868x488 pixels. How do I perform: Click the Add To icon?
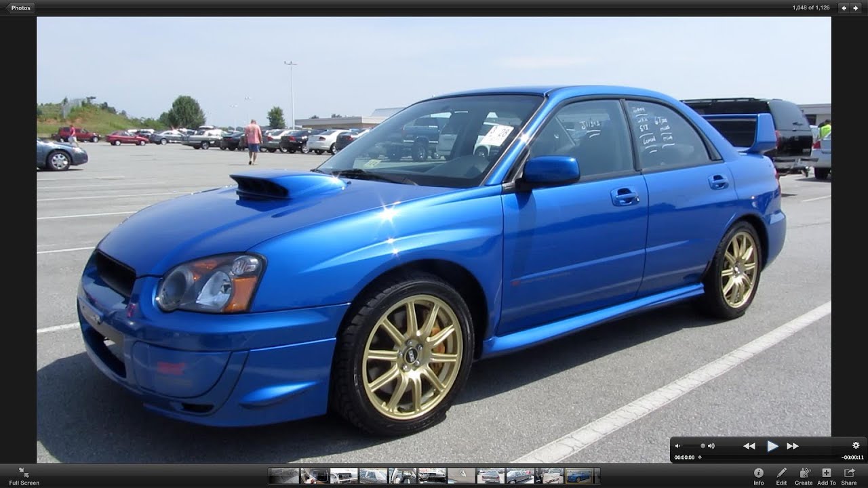(x=827, y=472)
